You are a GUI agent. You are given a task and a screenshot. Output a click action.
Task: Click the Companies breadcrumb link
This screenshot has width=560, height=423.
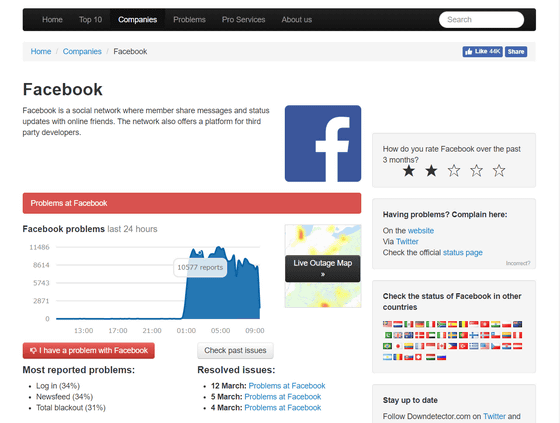[82, 51]
